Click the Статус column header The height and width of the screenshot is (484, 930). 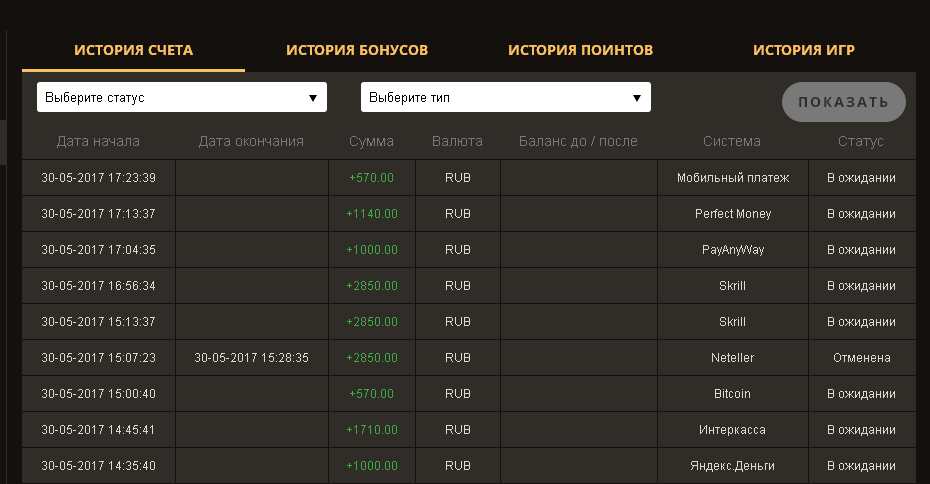pyautogui.click(x=860, y=141)
